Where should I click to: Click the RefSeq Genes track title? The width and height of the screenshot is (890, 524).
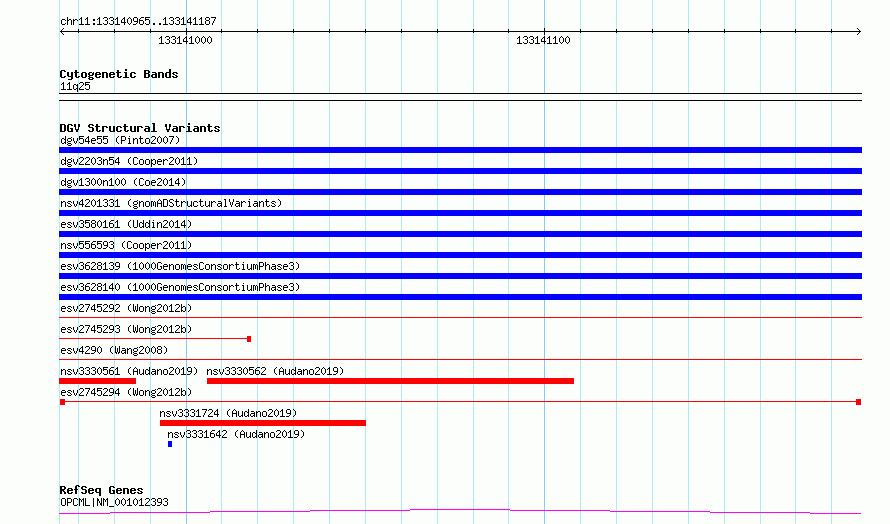[101, 490]
